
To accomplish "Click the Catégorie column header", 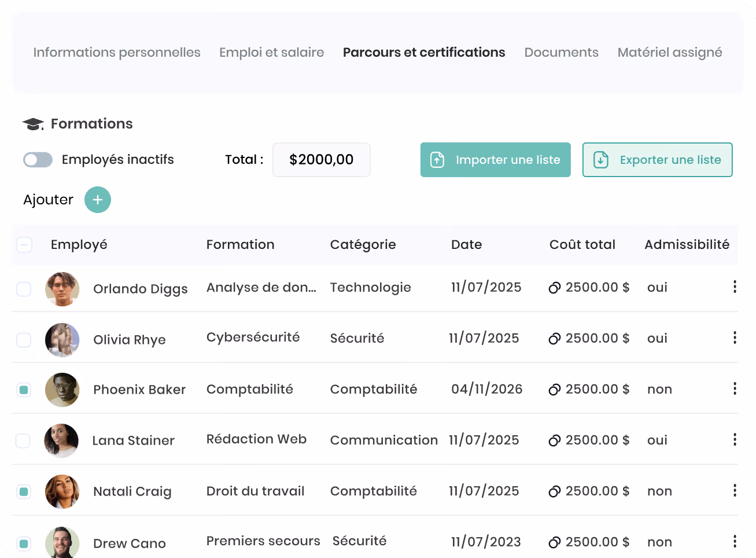I will (363, 245).
